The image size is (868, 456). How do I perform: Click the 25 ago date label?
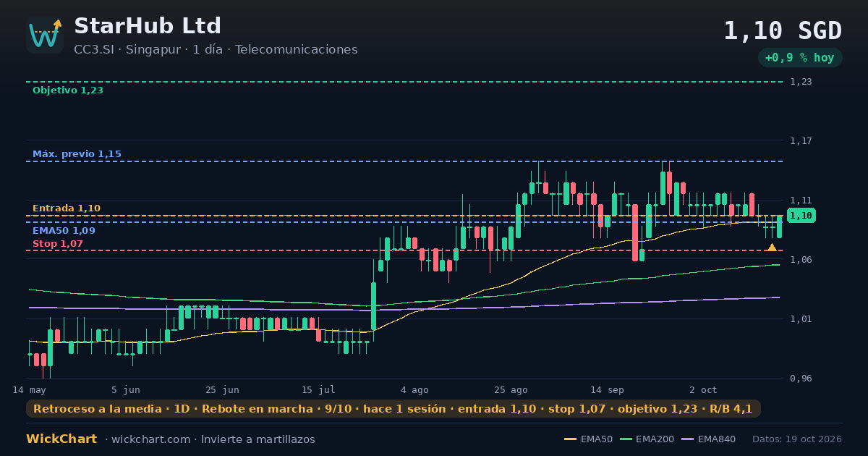[x=511, y=390]
